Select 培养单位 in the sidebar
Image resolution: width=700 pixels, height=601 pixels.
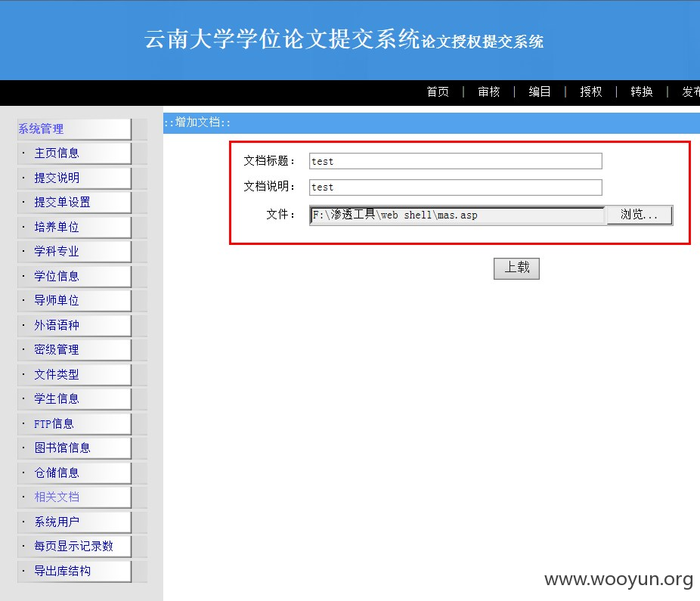coord(57,227)
